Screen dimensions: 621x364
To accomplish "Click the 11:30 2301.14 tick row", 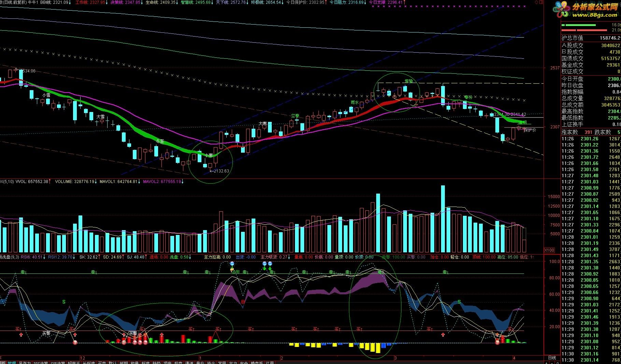I will [591, 360].
